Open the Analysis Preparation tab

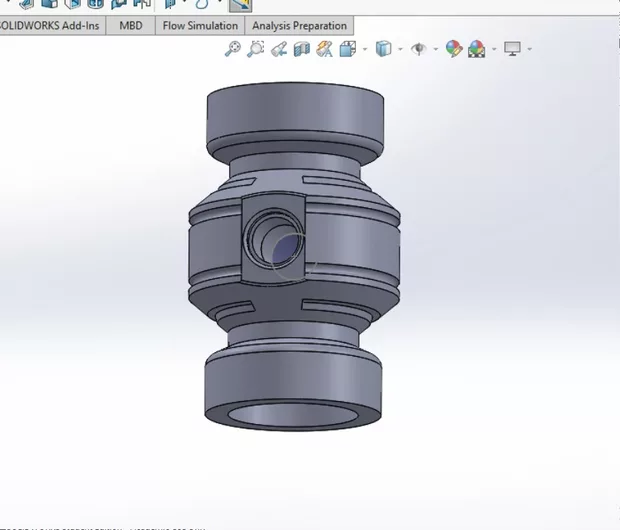[299, 25]
